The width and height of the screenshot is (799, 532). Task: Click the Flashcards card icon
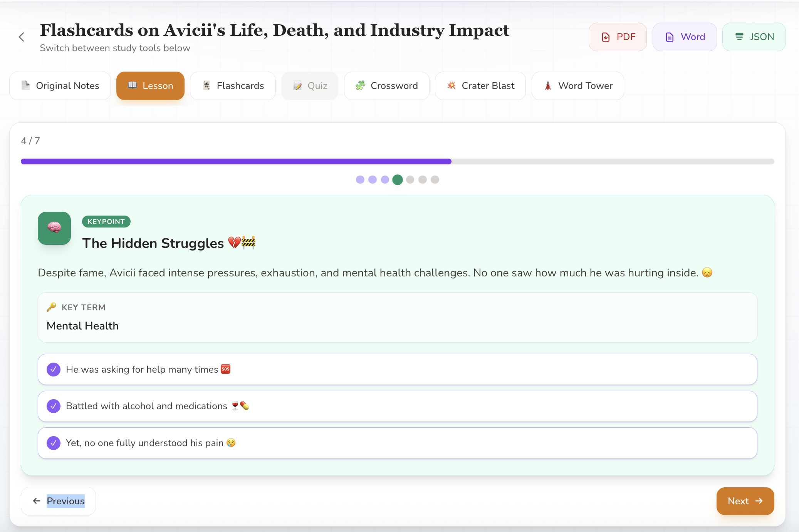(206, 85)
